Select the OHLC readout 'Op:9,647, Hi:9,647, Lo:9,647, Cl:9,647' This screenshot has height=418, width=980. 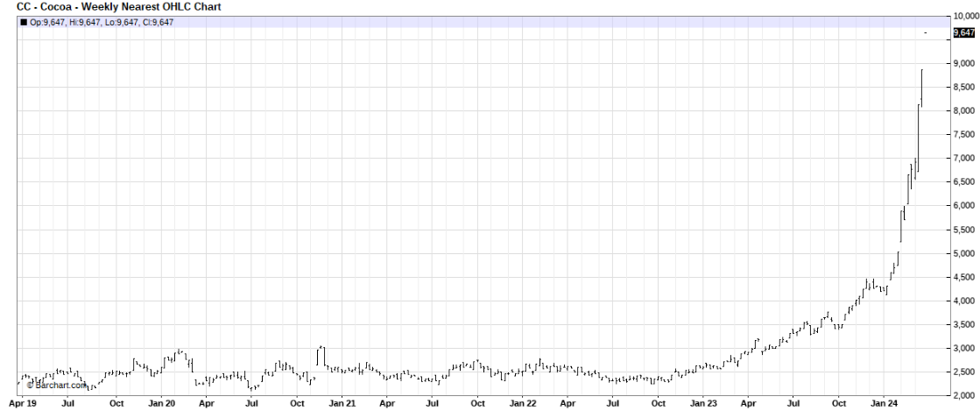tap(102, 23)
